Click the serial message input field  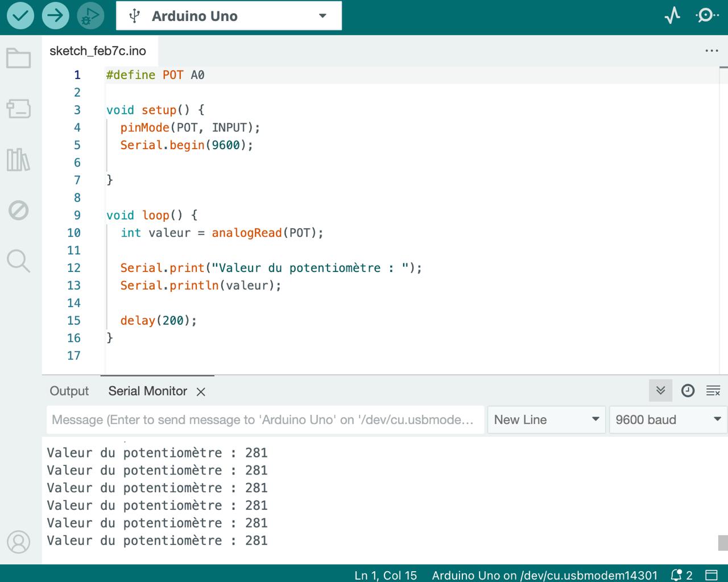pos(265,420)
